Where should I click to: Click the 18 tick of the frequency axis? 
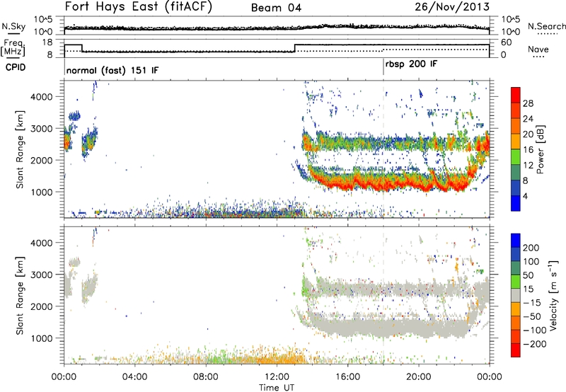coord(47,42)
